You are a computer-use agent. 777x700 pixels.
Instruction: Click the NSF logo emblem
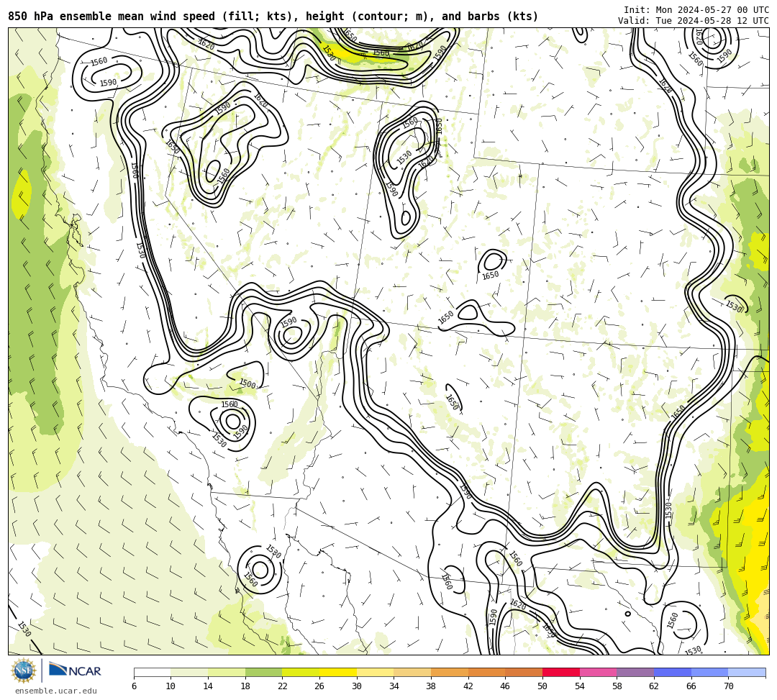coord(24,671)
